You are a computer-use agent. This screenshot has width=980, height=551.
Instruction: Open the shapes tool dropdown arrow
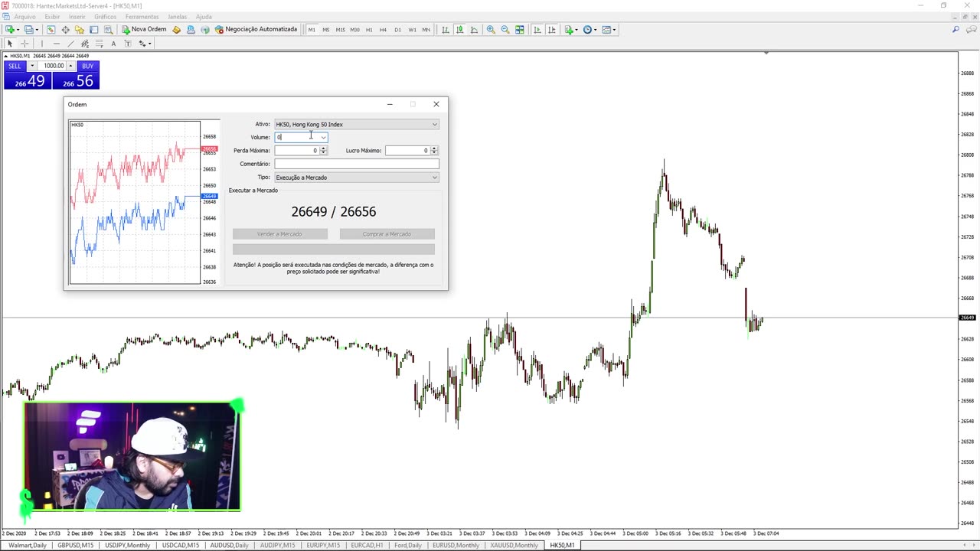150,44
